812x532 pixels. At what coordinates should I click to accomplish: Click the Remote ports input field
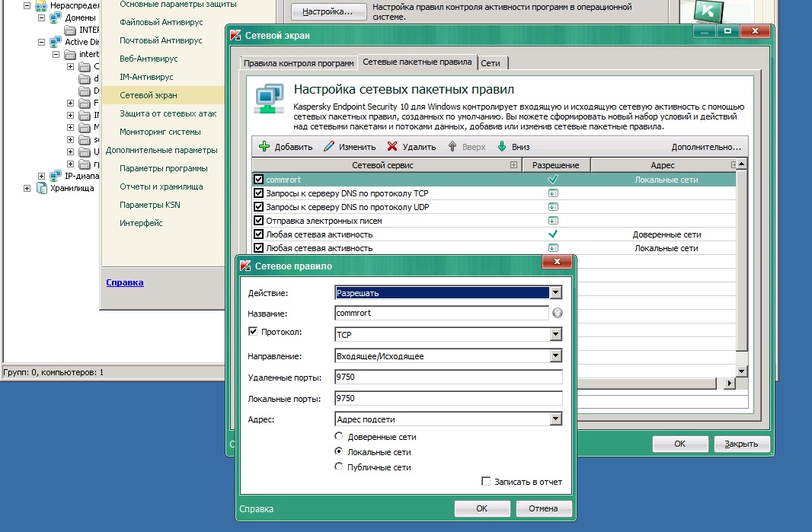[448, 377]
